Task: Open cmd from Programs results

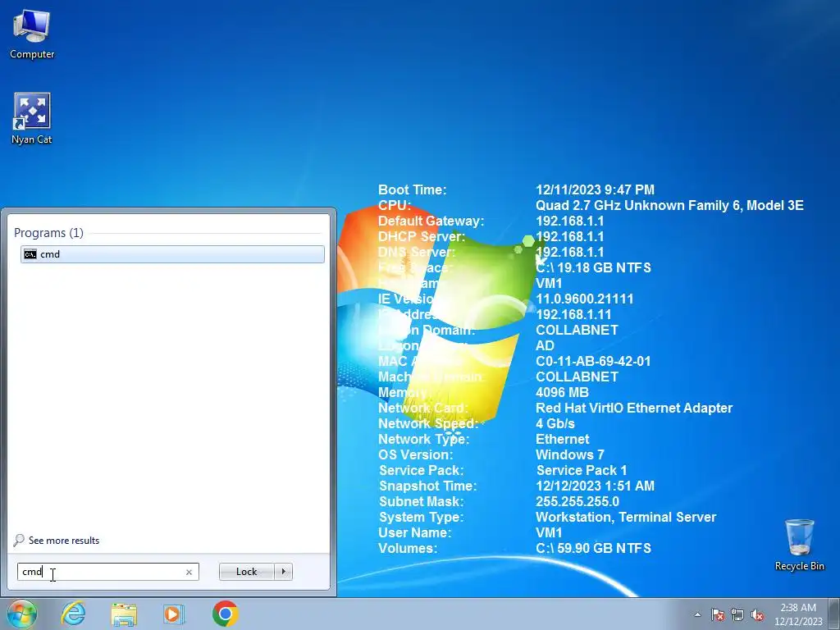Action: click(x=172, y=254)
